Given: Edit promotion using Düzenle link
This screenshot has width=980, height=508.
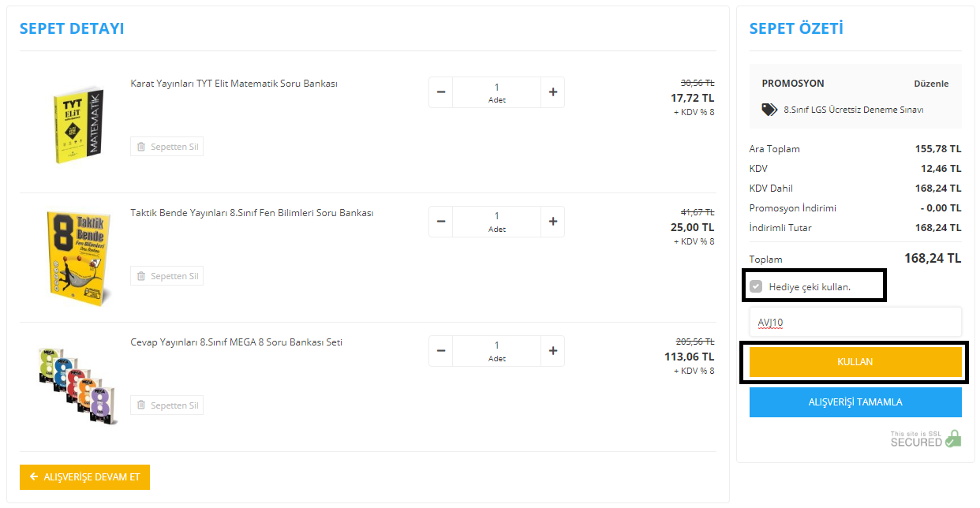Looking at the screenshot, I should [931, 84].
